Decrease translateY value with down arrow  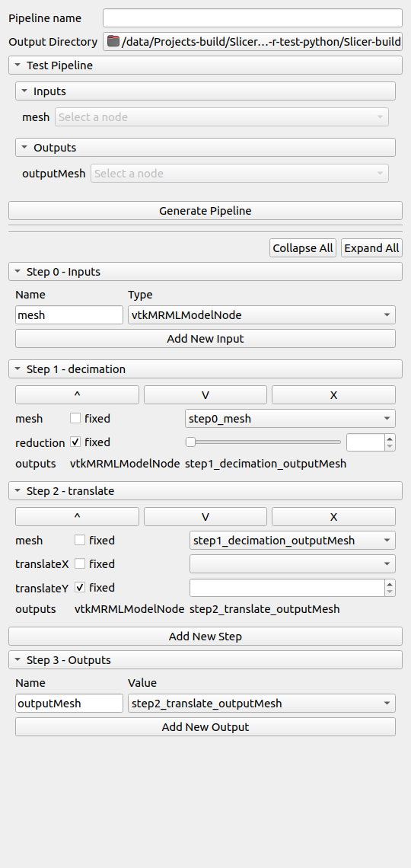(x=390, y=592)
